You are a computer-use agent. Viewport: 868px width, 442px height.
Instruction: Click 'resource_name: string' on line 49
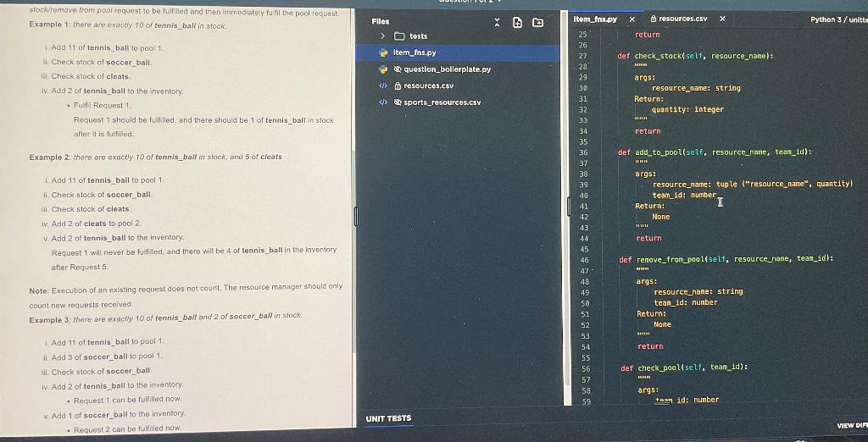point(698,291)
